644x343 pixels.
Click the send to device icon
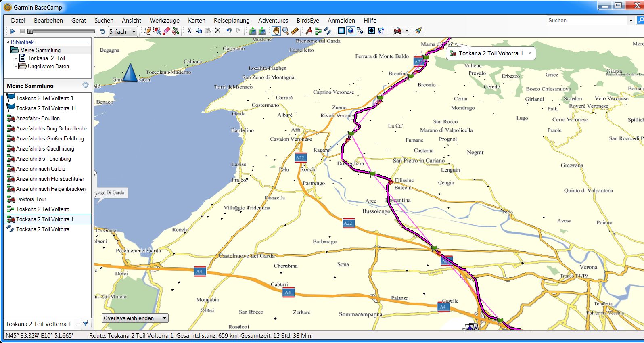click(x=262, y=31)
